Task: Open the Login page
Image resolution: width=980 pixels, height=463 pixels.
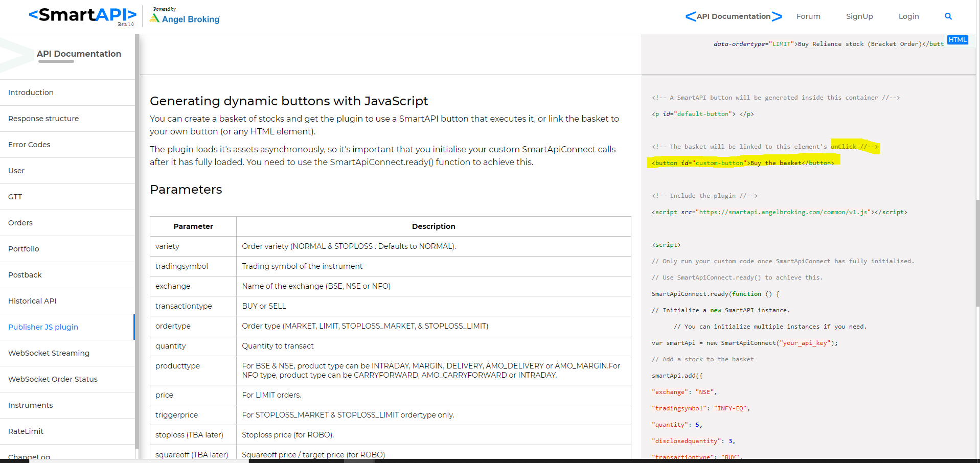Action: (908, 16)
